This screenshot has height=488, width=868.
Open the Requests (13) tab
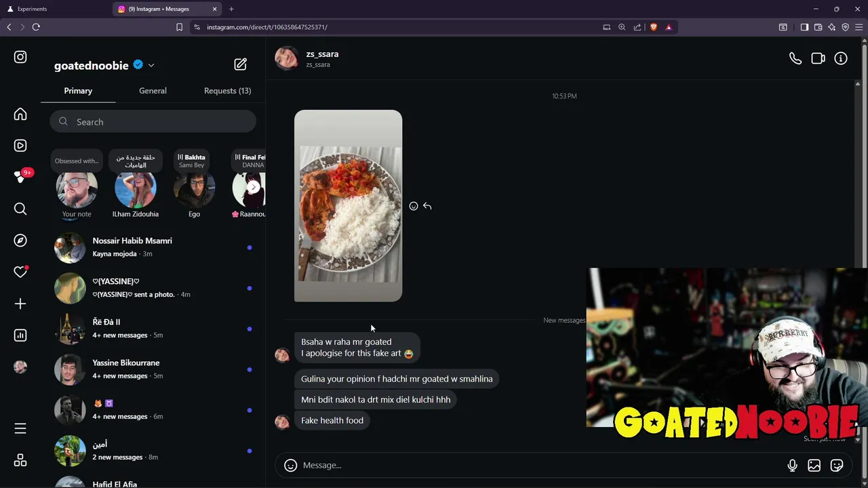tap(227, 91)
